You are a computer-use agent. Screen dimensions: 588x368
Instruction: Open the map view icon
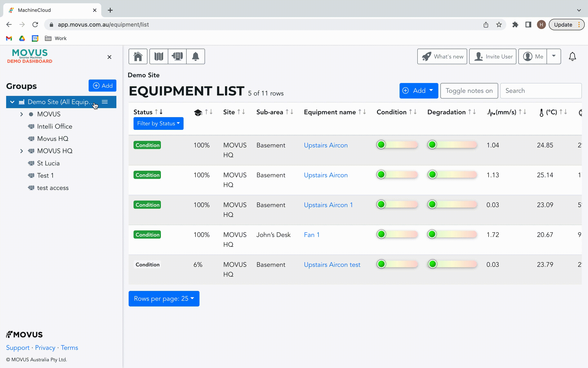(159, 56)
